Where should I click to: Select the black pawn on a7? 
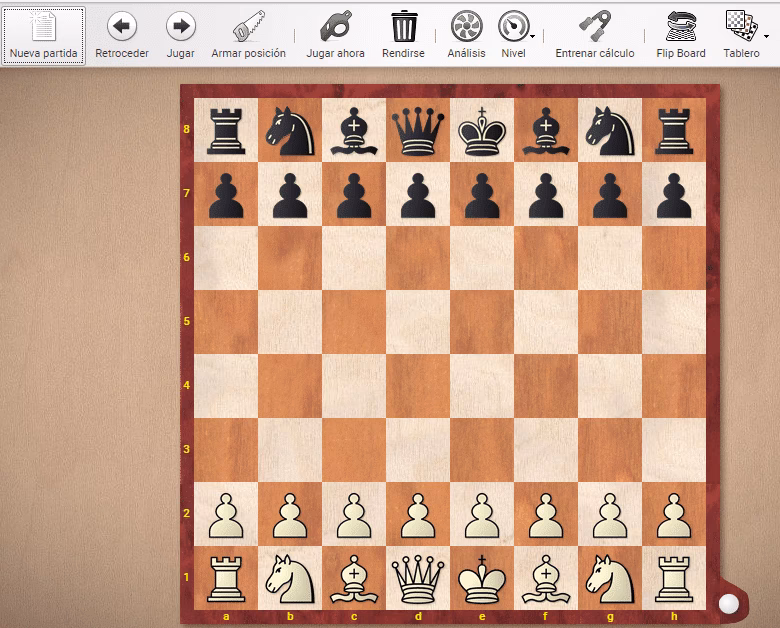226,195
